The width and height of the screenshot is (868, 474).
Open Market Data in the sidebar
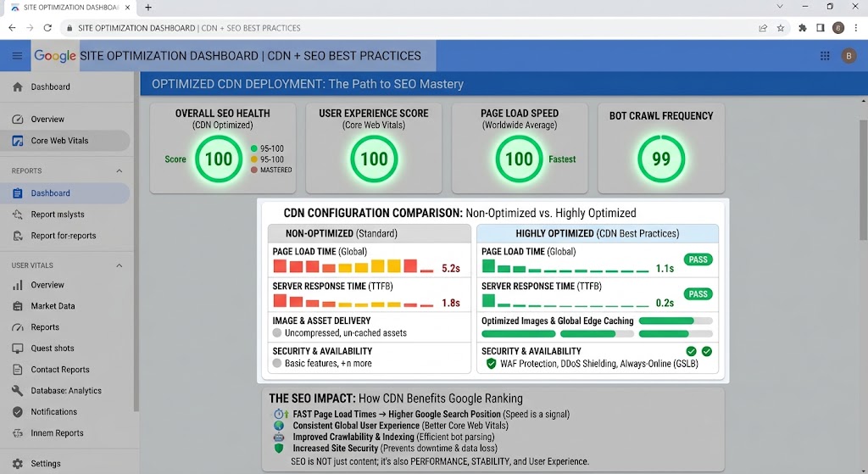pos(65,306)
